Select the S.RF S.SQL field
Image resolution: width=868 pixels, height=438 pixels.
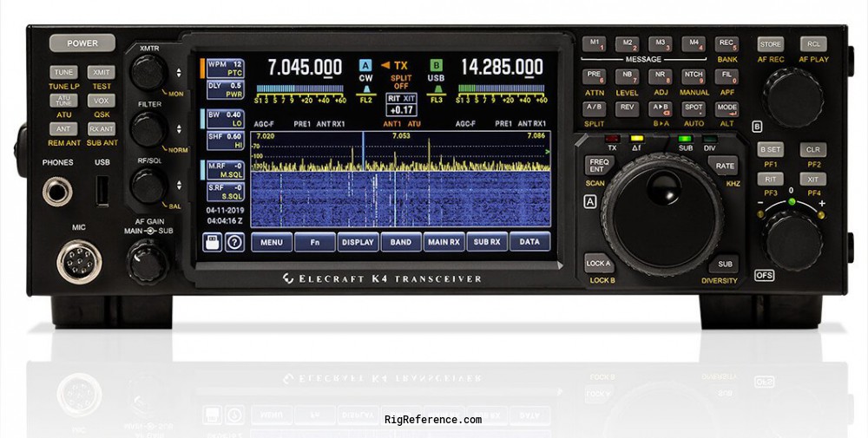point(226,192)
